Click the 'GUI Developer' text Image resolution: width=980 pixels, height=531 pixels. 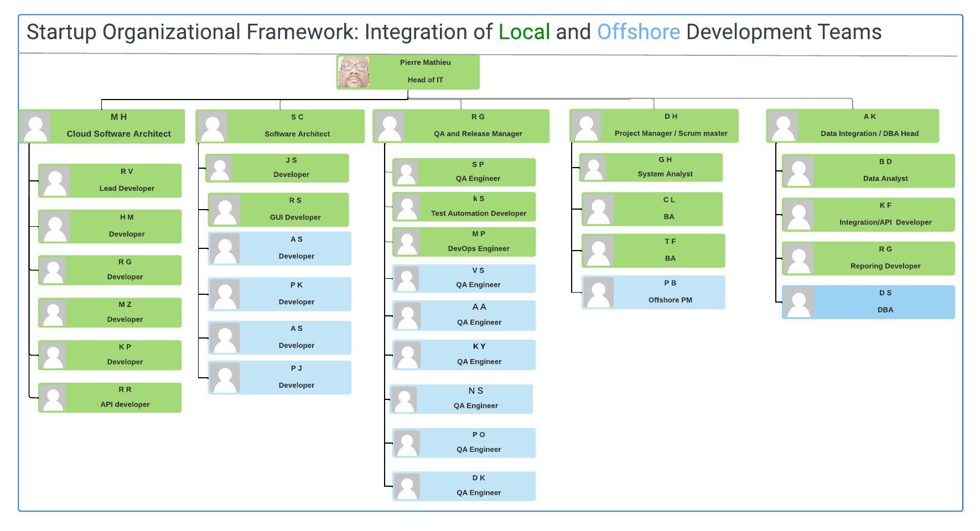pyautogui.click(x=295, y=217)
